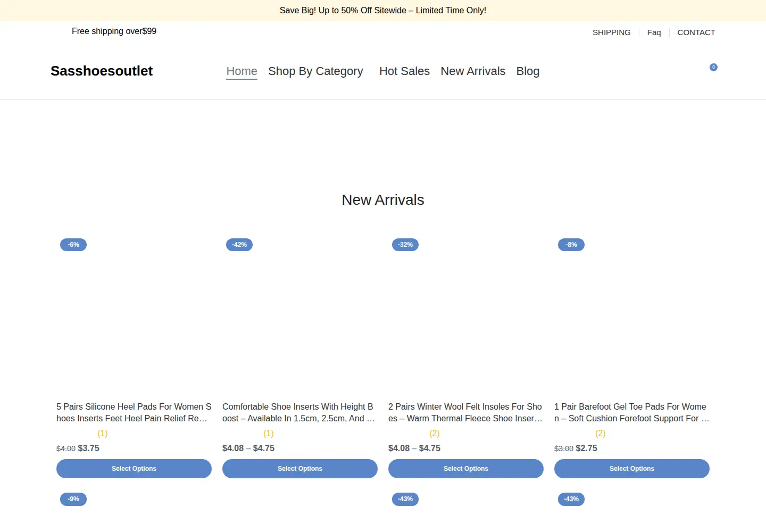Visit the Blog menu item
The width and height of the screenshot is (766, 532).
pos(528,71)
